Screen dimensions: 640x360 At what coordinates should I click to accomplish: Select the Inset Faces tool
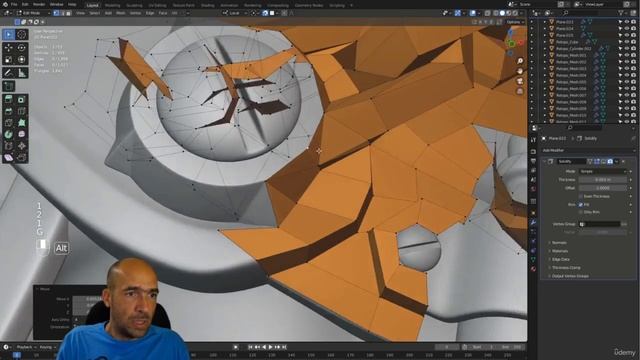coord(22,99)
